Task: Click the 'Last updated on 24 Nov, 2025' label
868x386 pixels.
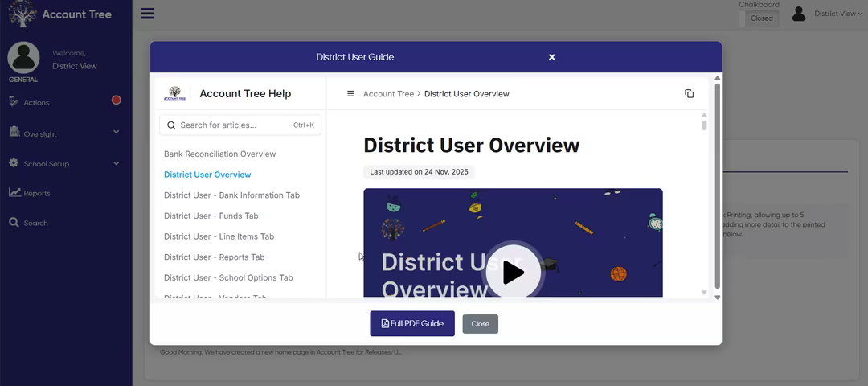Action: [x=419, y=171]
